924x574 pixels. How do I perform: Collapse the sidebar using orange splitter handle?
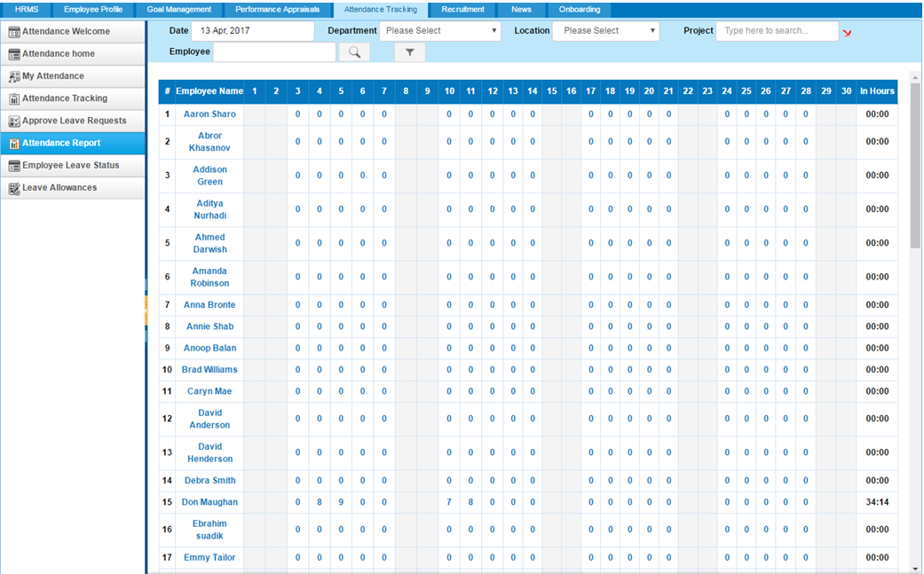coord(146,311)
